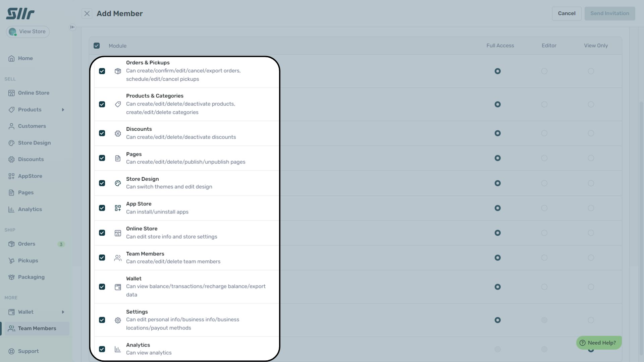Close the Add Member panel with X
Image resolution: width=644 pixels, height=362 pixels.
coord(87,14)
